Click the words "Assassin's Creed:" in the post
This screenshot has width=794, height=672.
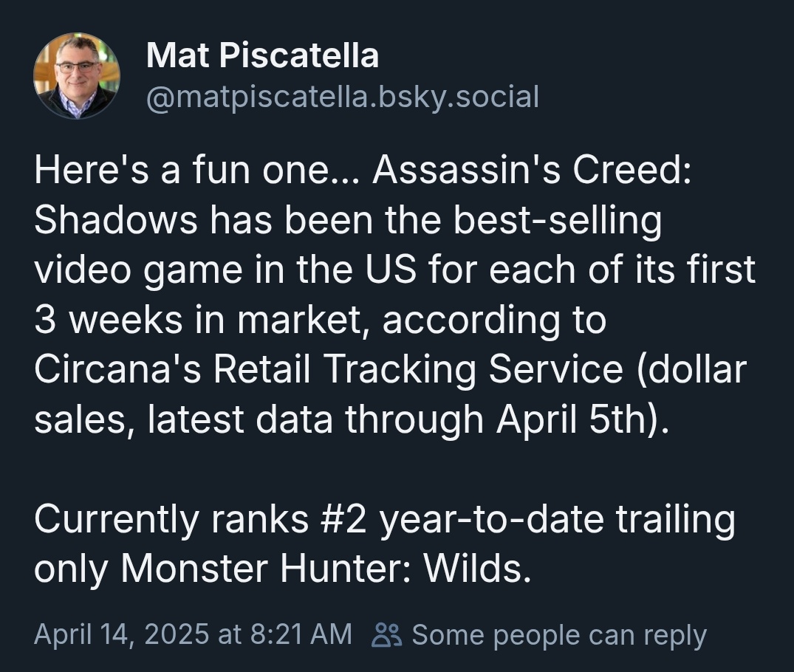coord(531,171)
